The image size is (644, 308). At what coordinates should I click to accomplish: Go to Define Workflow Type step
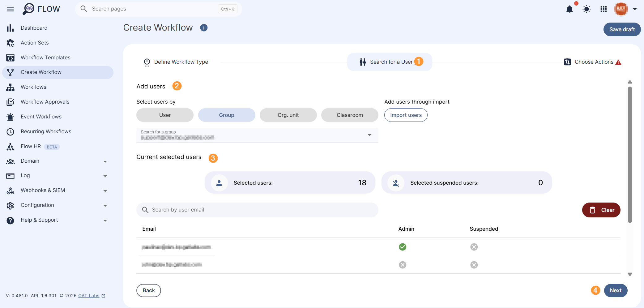click(x=176, y=62)
